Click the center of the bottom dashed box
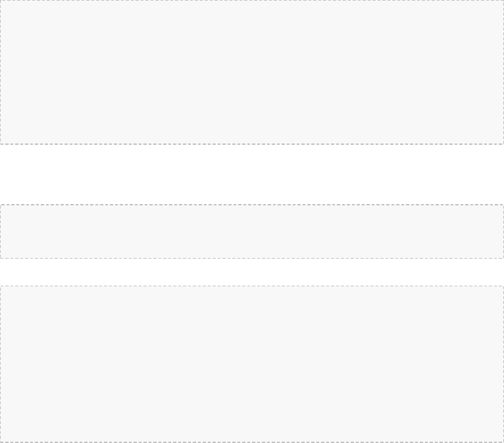 (x=252, y=363)
